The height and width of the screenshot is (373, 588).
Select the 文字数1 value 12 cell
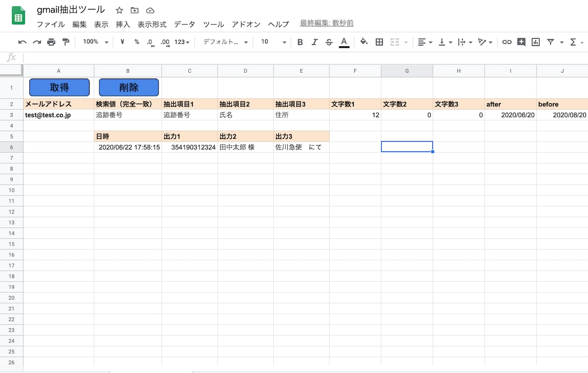[355, 115]
